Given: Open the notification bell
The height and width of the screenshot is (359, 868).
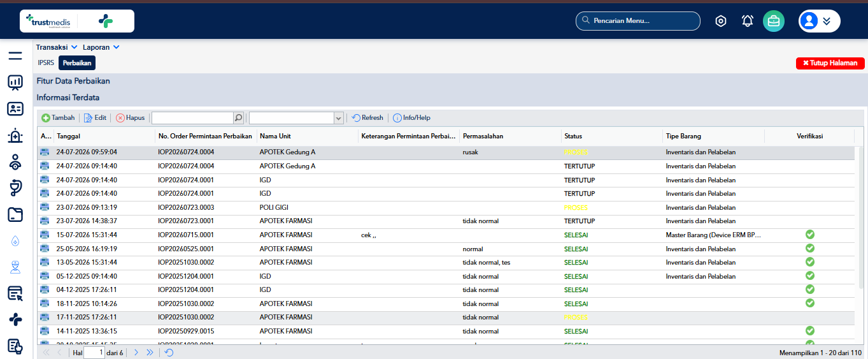Looking at the screenshot, I should point(748,21).
